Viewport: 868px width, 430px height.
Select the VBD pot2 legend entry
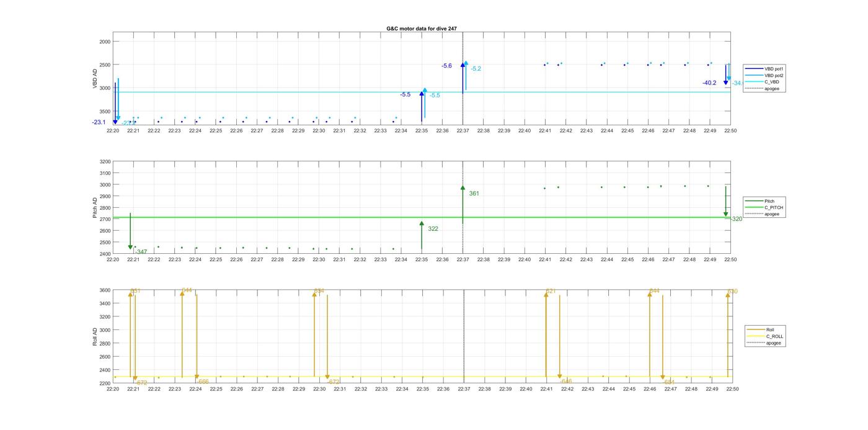pyautogui.click(x=764, y=75)
